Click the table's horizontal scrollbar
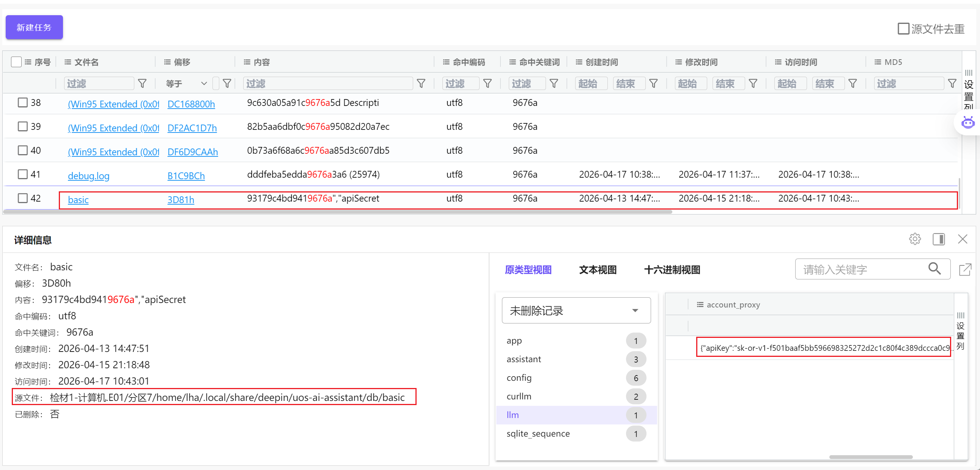Viewport: 980px width, 470px height. (337, 211)
